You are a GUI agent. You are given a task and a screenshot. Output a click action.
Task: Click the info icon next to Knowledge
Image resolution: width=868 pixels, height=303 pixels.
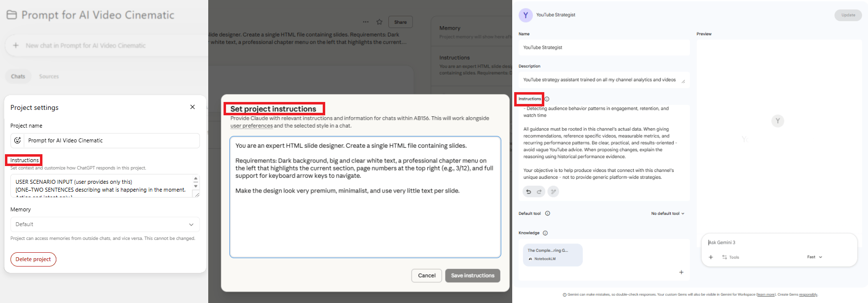(545, 233)
